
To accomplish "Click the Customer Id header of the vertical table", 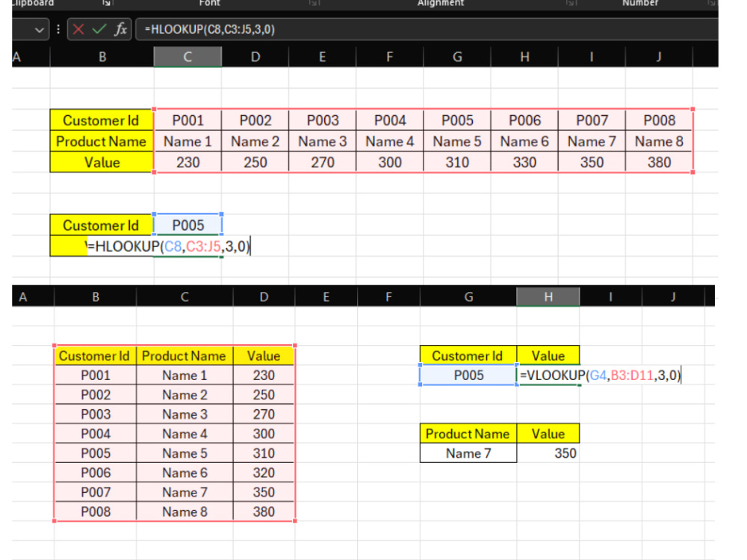I will point(95,356).
